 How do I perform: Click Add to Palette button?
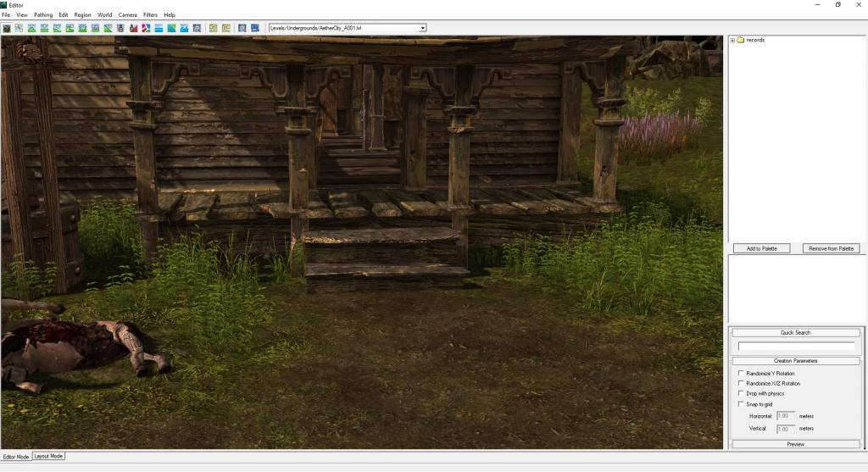(x=761, y=248)
